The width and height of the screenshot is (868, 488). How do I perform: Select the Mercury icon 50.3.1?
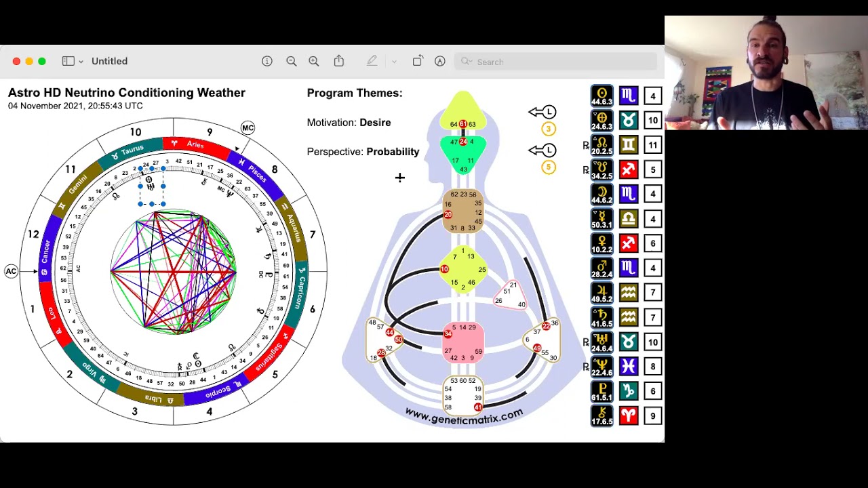[x=601, y=219]
